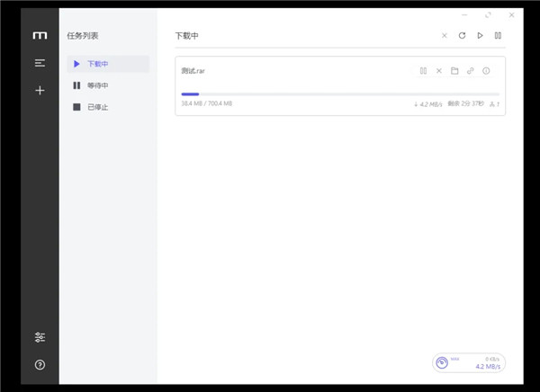
Task: Click the Motrix logo icon
Action: 40,35
